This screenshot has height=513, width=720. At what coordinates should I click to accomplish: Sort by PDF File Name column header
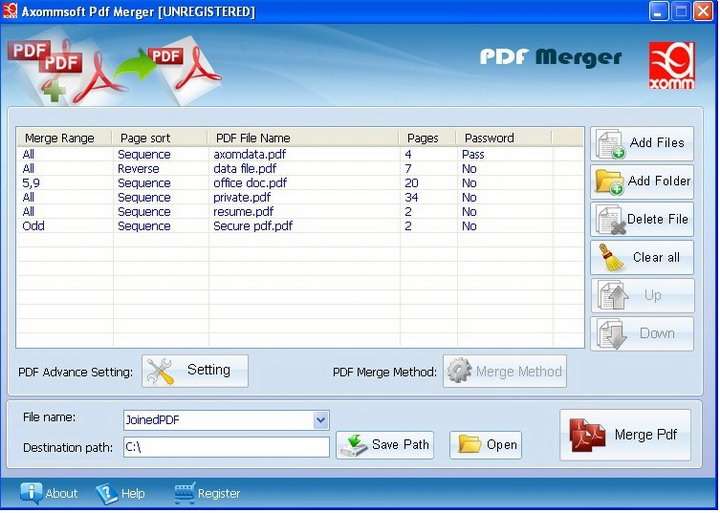(303, 138)
